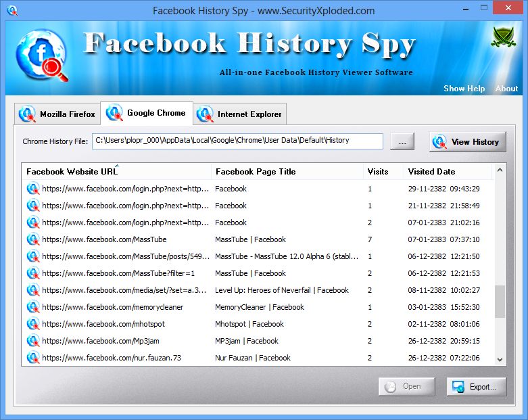This screenshot has width=528, height=420.
Task: Click title 'MassTube - MassTube 12.0 Alpha 6'
Action: 287,256
